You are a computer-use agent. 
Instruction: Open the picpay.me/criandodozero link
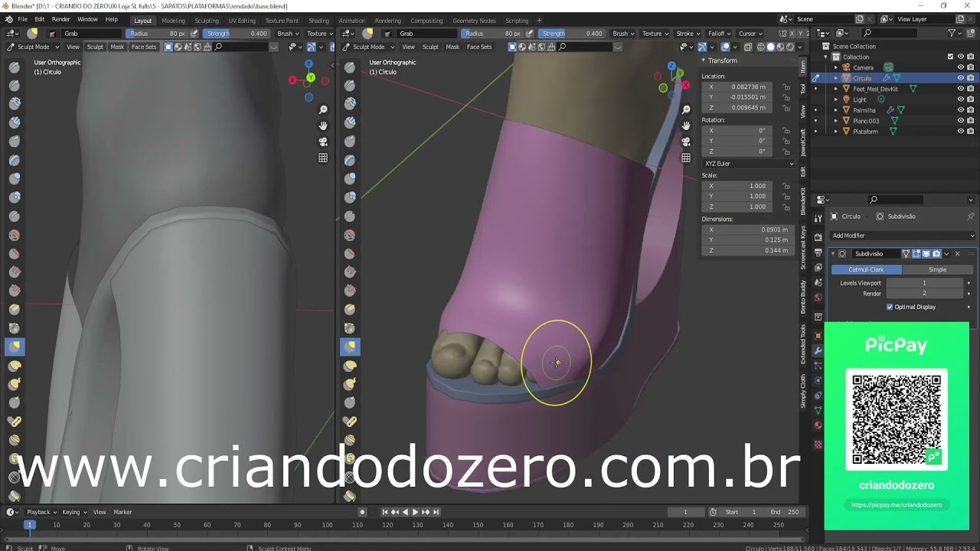pyautogui.click(x=897, y=505)
